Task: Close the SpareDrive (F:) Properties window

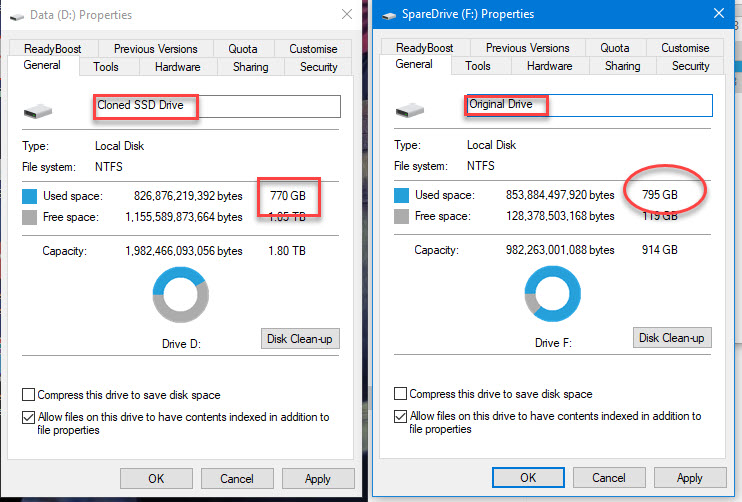Action: pyautogui.click(x=719, y=13)
